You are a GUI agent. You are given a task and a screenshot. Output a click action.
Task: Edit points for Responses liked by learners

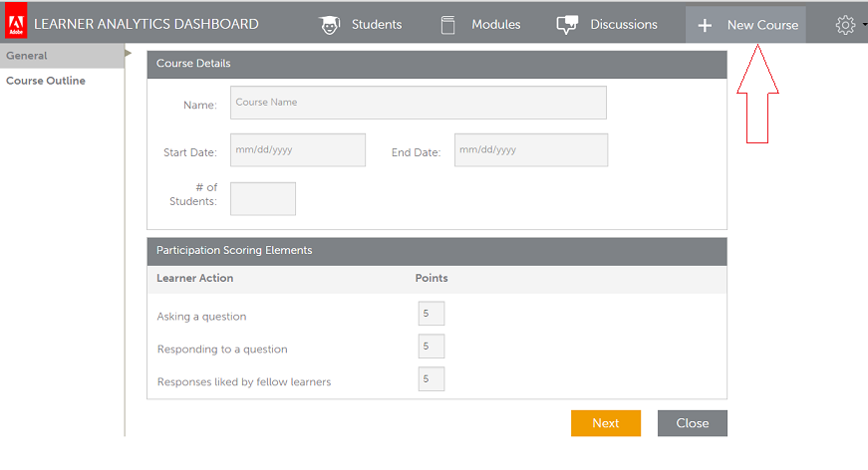[431, 378]
